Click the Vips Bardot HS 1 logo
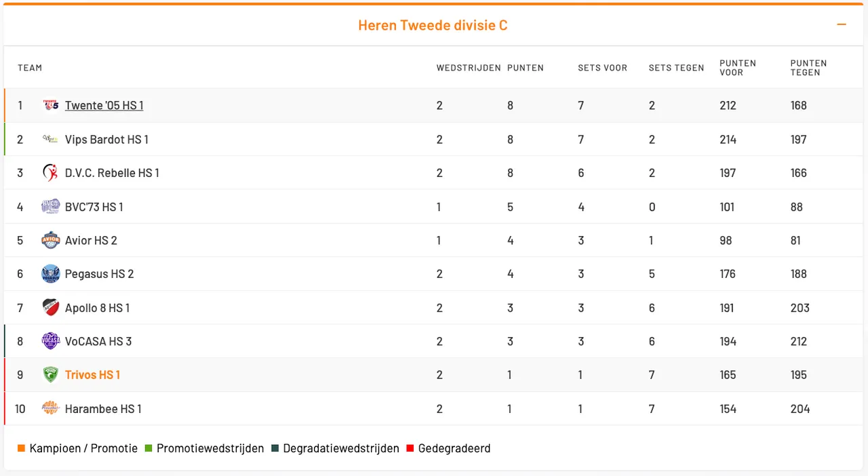 coord(51,140)
